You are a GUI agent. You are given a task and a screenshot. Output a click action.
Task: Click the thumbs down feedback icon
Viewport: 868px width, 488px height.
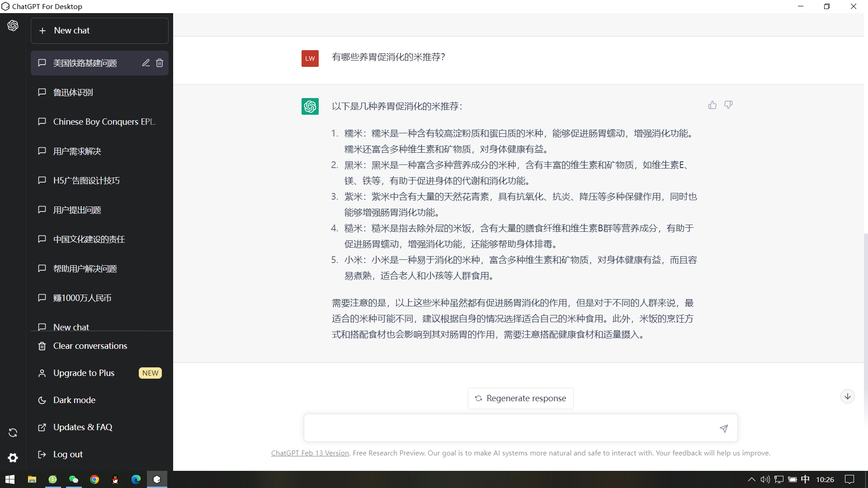point(728,105)
